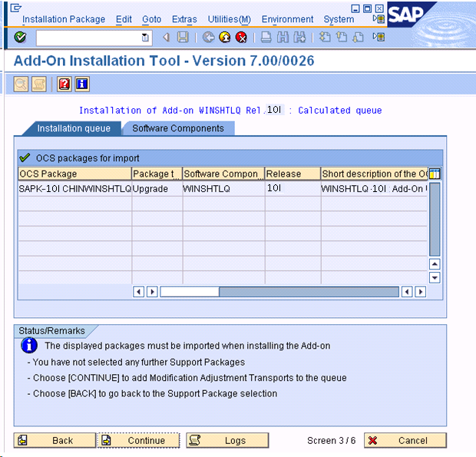Click the green check beside OCS packages for import

pos(25,157)
